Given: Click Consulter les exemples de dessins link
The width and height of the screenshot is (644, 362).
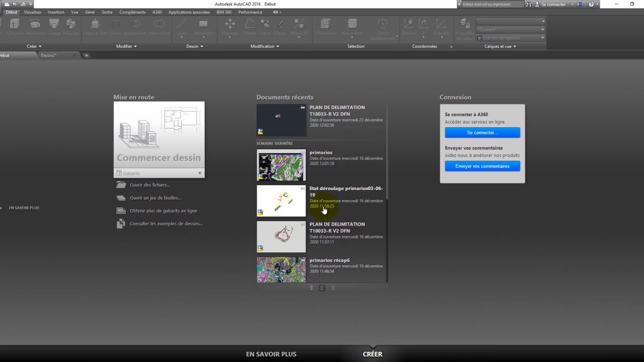Looking at the screenshot, I should [167, 224].
